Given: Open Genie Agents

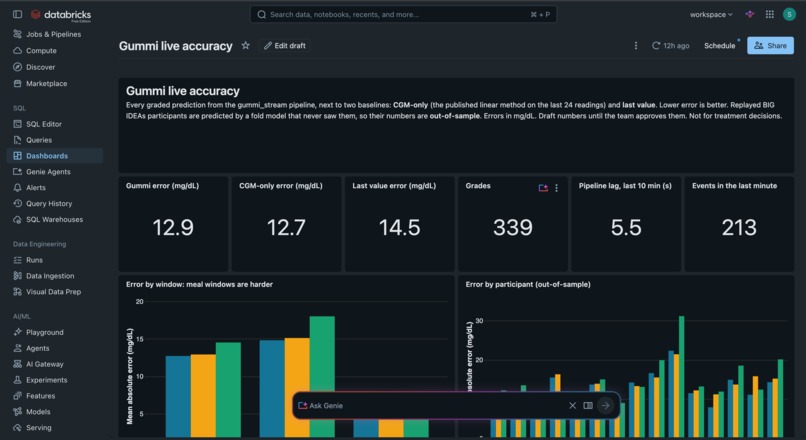Looking at the screenshot, I should click(48, 172).
